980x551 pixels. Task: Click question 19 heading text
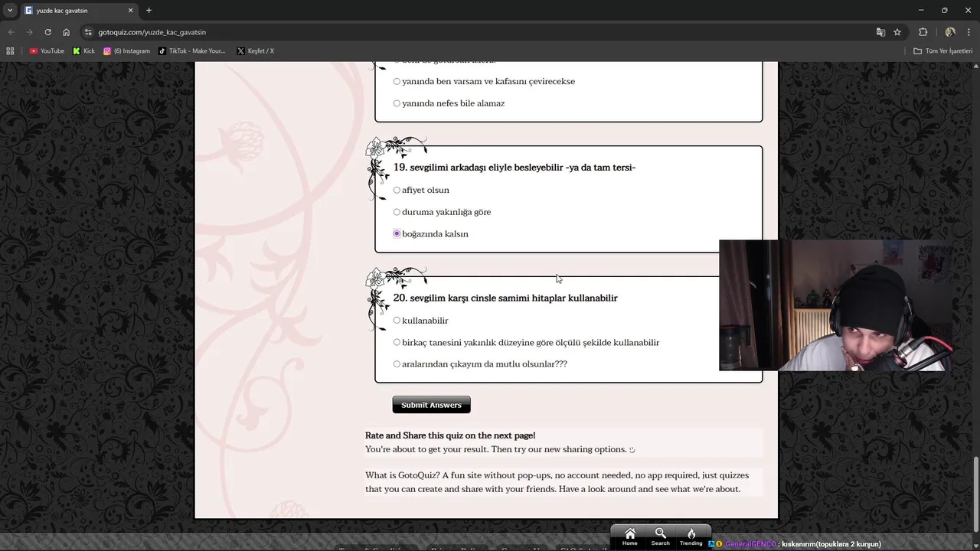tap(514, 168)
